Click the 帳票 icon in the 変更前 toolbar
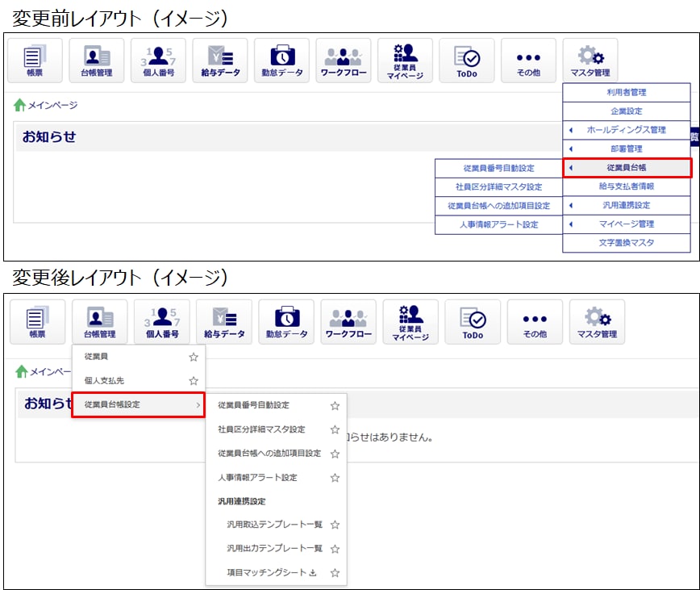The width and height of the screenshot is (700, 590). (35, 61)
